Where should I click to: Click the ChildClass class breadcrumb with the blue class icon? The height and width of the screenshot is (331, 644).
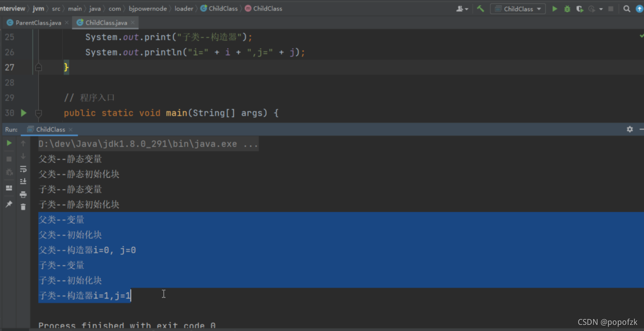pyautogui.click(x=219, y=9)
